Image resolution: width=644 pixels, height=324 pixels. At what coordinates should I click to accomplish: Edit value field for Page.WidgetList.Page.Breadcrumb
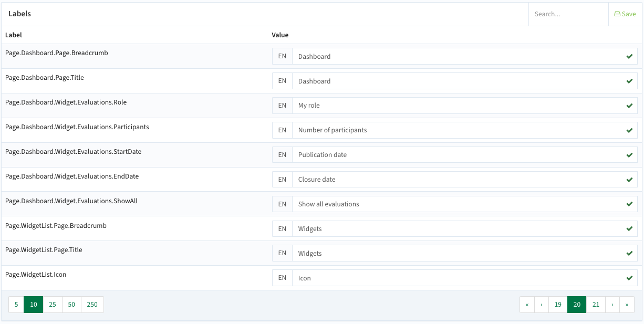465,228
